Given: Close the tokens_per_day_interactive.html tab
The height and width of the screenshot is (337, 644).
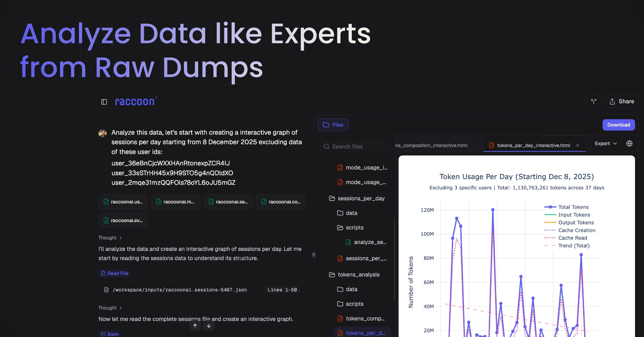Looking at the screenshot, I should (x=578, y=145).
